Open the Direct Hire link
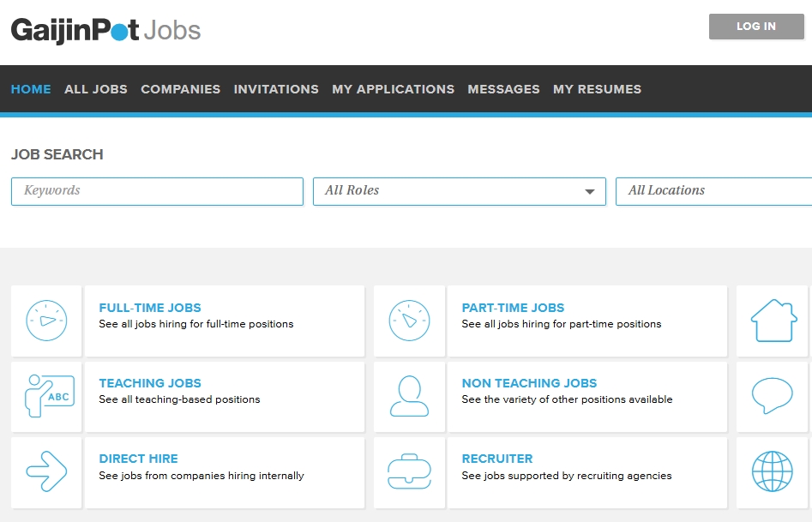Image resolution: width=812 pixels, height=522 pixels. (x=138, y=459)
